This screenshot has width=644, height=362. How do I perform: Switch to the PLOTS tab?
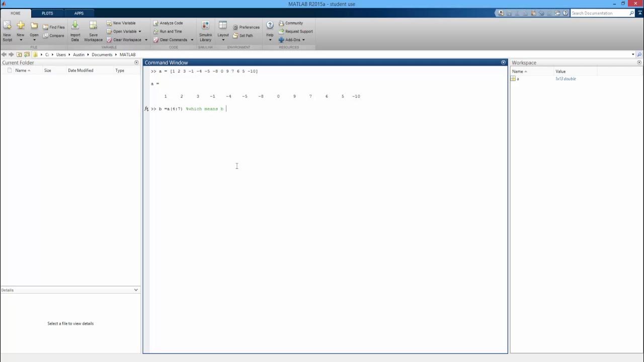[x=47, y=13]
